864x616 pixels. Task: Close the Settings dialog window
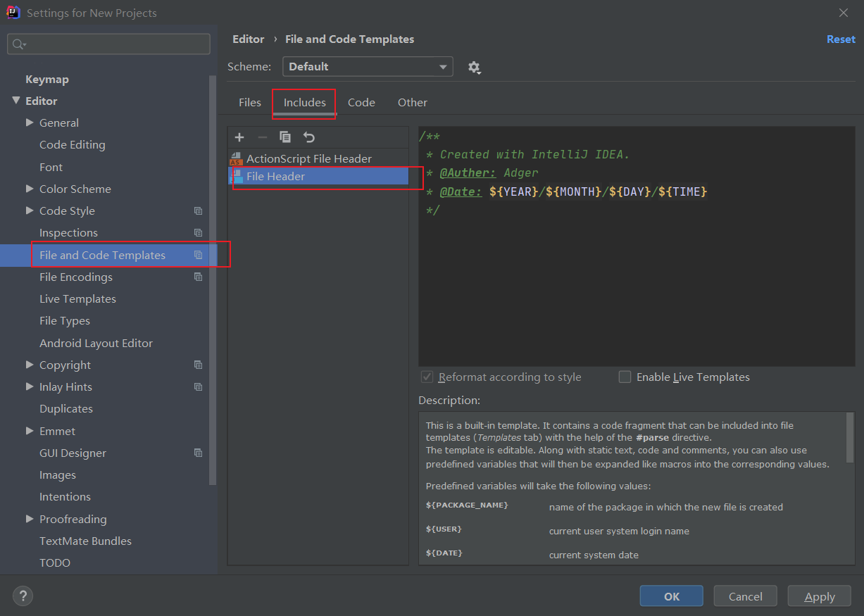click(844, 13)
